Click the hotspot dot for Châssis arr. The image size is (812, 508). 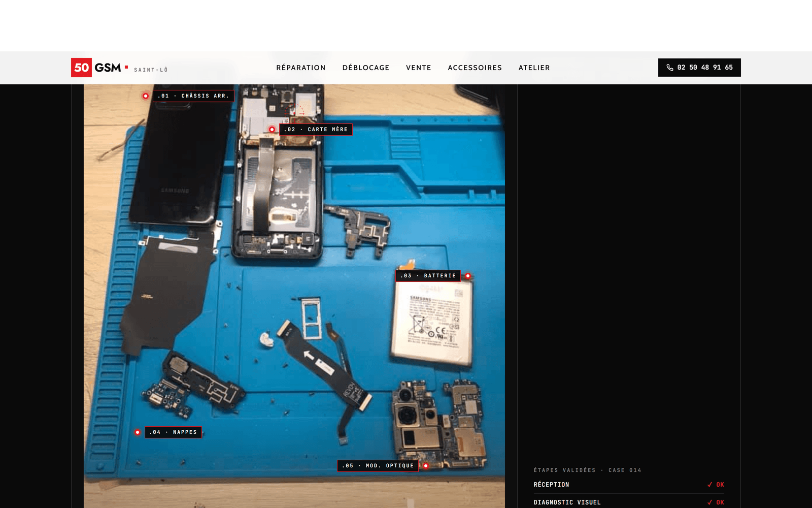tap(146, 96)
